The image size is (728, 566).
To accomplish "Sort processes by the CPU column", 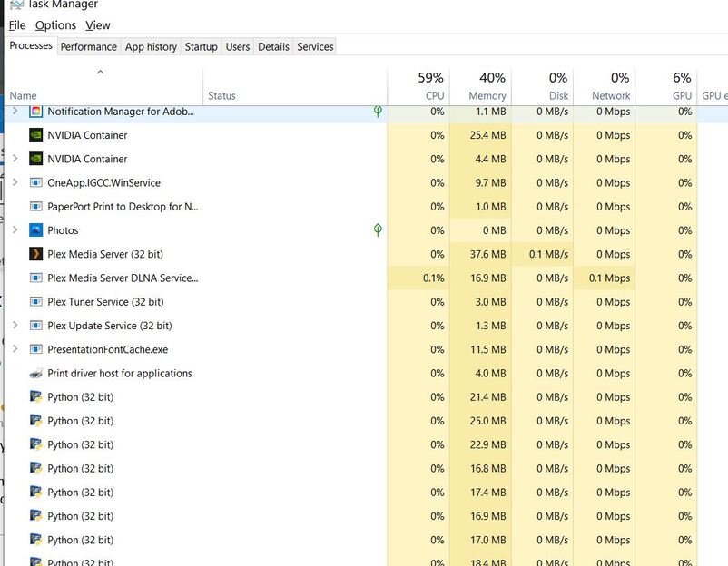I will (x=418, y=87).
